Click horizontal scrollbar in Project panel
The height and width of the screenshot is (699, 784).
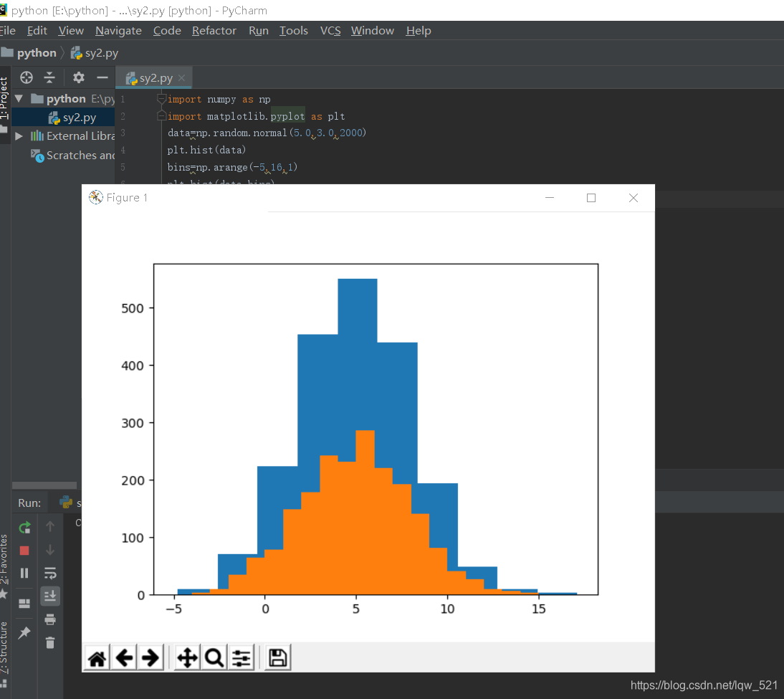[44, 485]
